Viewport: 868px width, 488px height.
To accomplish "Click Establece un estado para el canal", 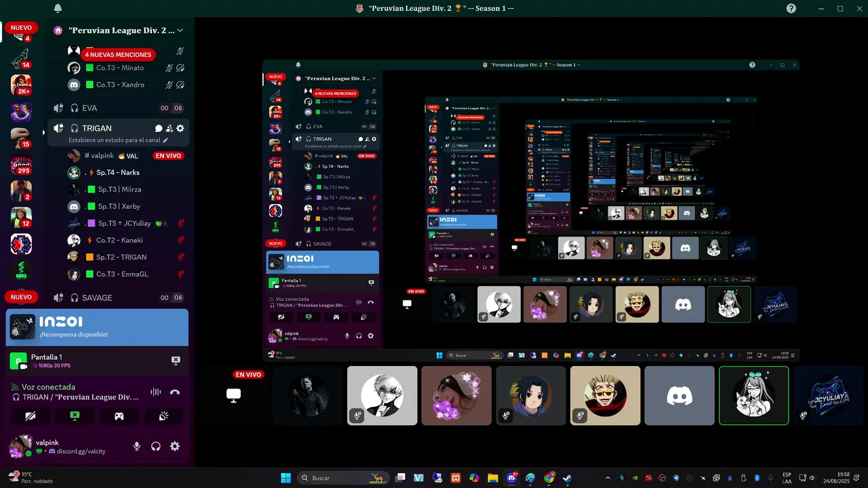I will 119,140.
